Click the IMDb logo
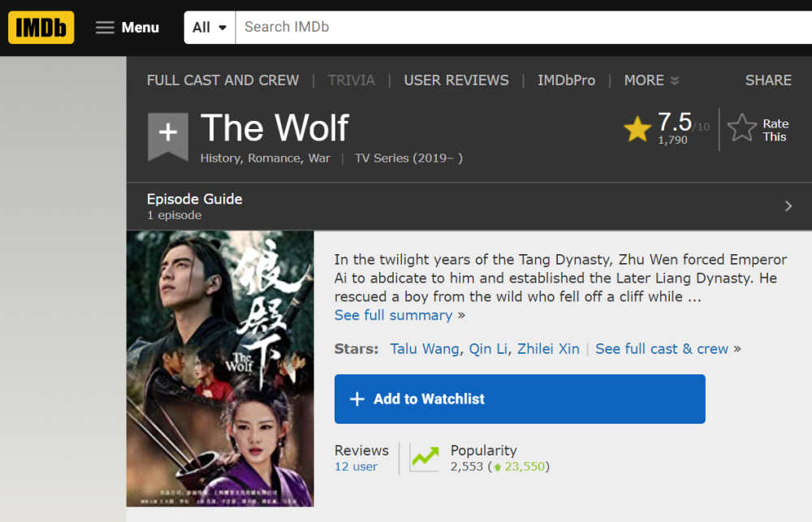The width and height of the screenshot is (812, 522). point(41,28)
